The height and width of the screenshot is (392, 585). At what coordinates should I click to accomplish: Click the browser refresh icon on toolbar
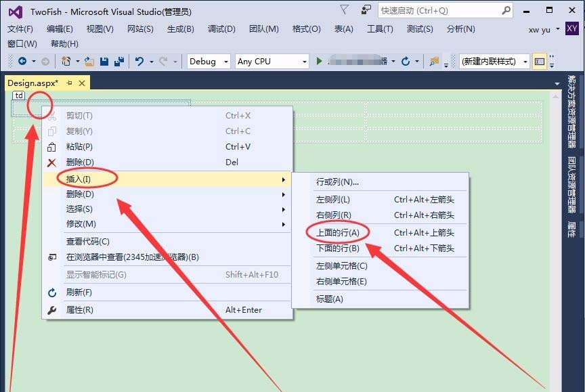click(405, 62)
